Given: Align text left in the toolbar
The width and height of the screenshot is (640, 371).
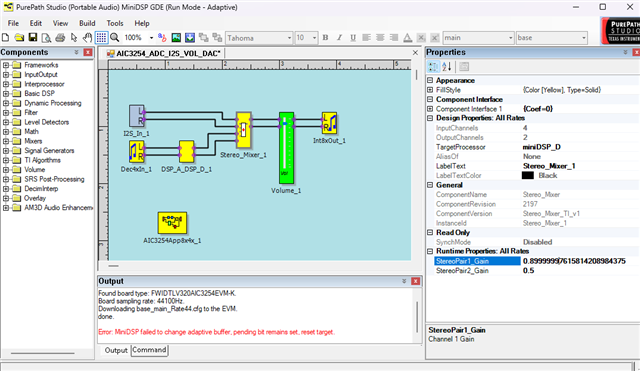Looking at the screenshot, I should [367, 38].
